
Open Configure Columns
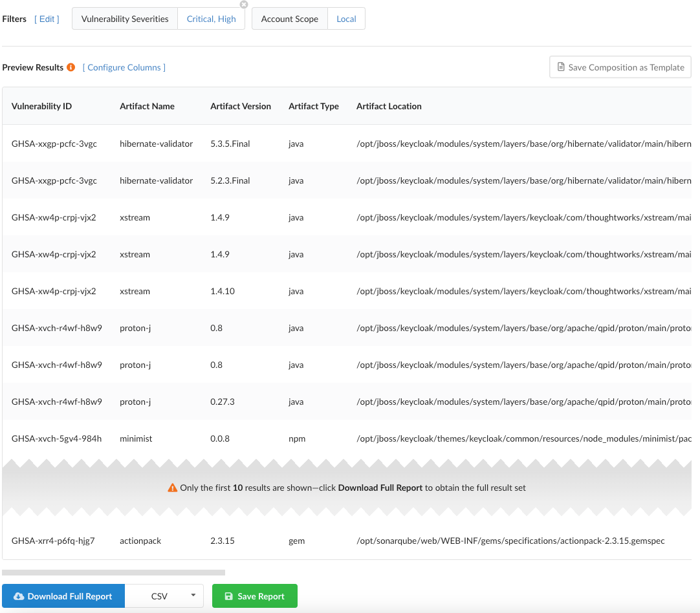click(124, 67)
